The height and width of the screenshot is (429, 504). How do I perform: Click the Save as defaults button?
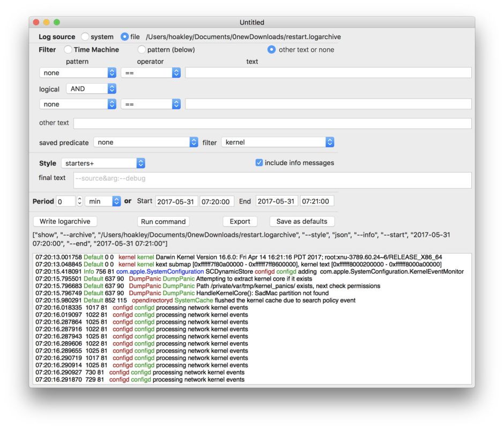pyautogui.click(x=302, y=221)
